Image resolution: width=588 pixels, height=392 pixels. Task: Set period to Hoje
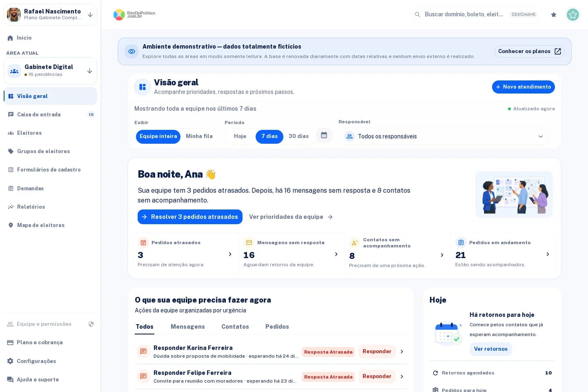tap(240, 136)
